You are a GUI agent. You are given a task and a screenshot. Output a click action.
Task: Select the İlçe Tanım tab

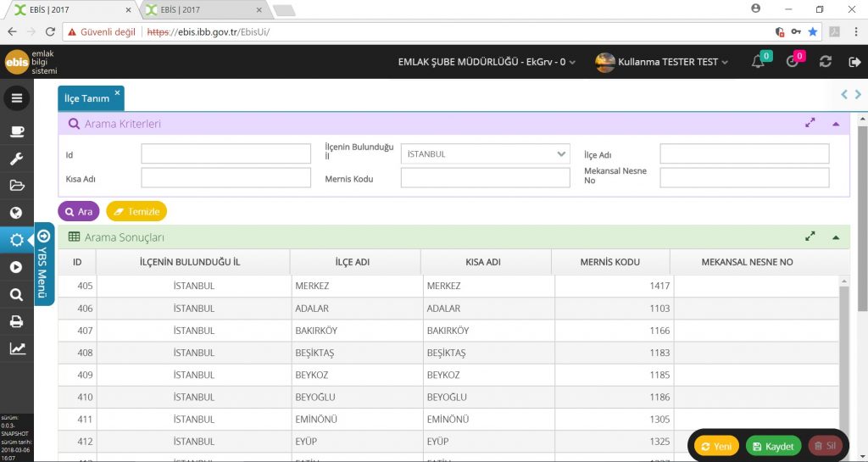click(87, 98)
